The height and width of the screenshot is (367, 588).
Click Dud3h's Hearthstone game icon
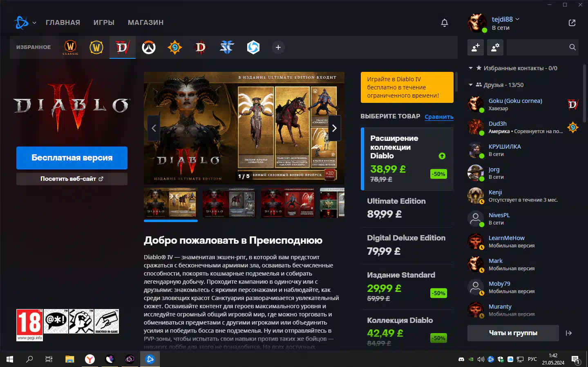(573, 127)
